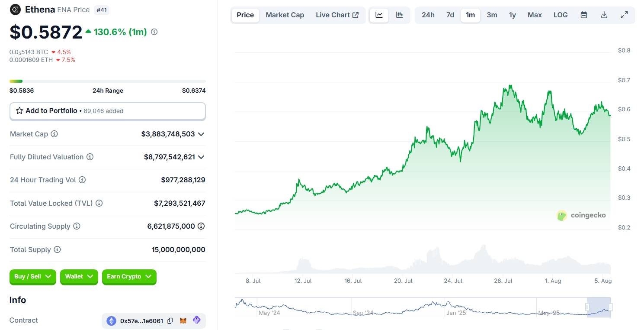Screen dimensions: 644x330
Task: Expand the Fully Diluted Valuation chevron
Action: click(201, 157)
